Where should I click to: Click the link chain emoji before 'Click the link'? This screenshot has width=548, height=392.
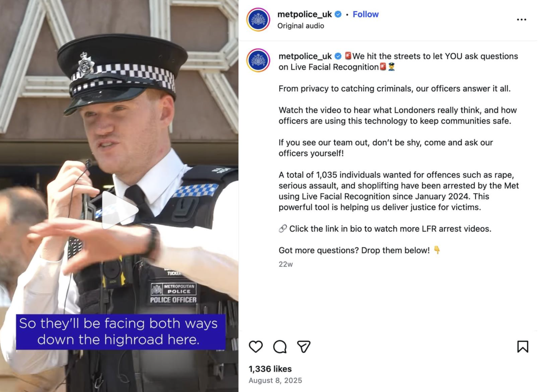click(283, 228)
